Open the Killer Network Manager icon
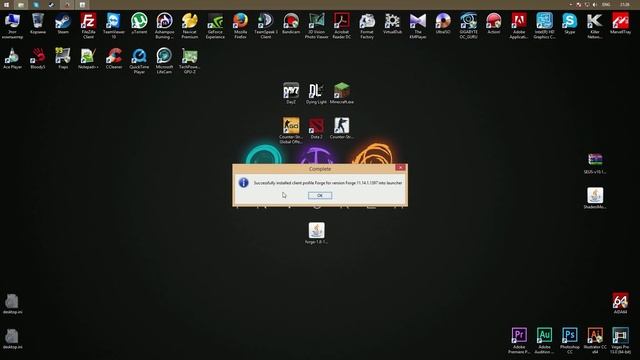640x360 pixels. 595,26
